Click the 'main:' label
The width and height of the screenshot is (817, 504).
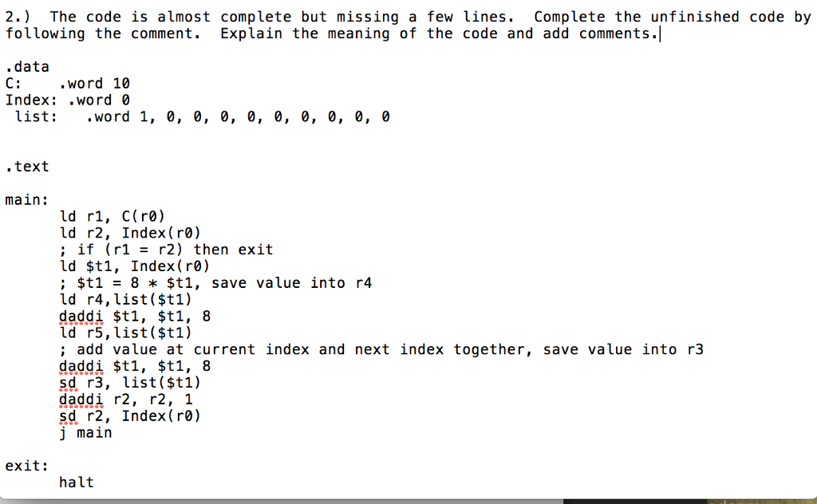[26, 200]
